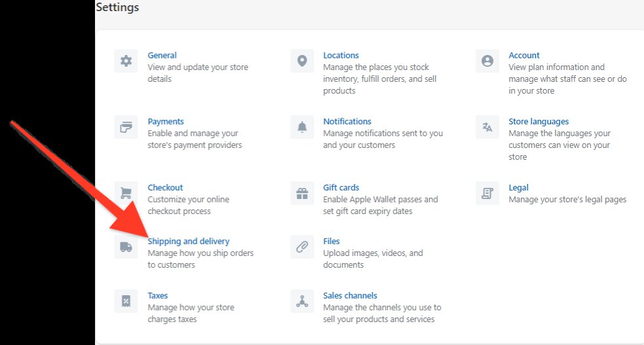Screen dimensions: 644x345
Task: Select the Checkout shopping cart icon
Action: pos(126,193)
